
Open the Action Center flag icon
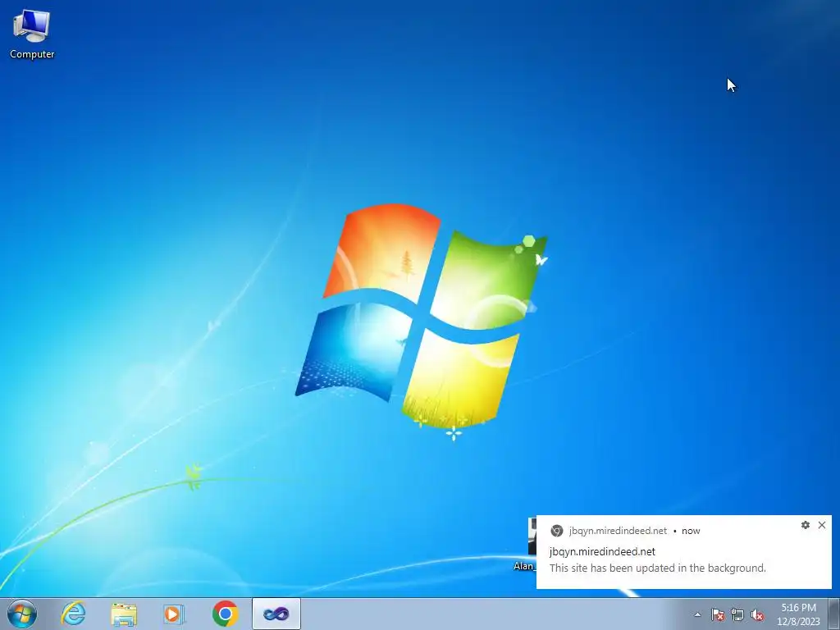718,614
